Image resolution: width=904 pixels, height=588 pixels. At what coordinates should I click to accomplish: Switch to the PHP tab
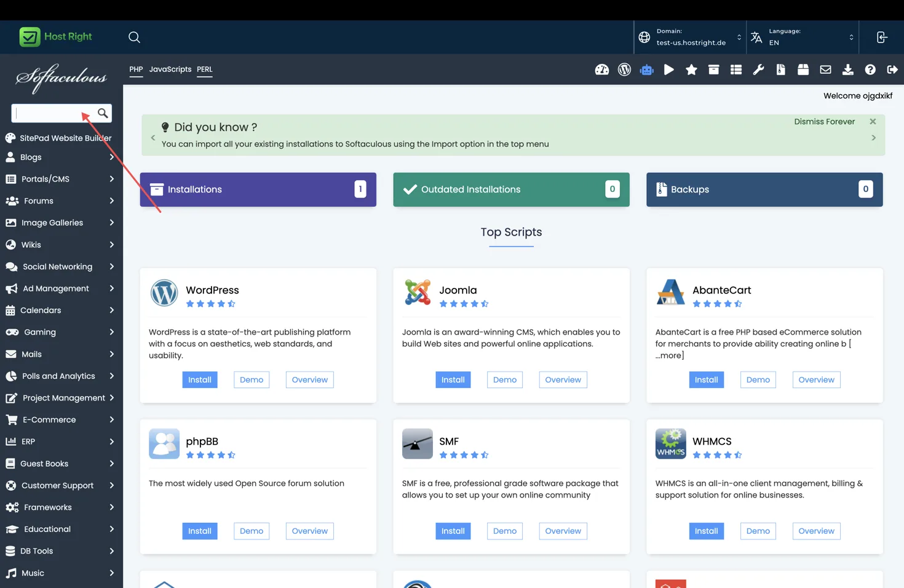click(x=136, y=70)
